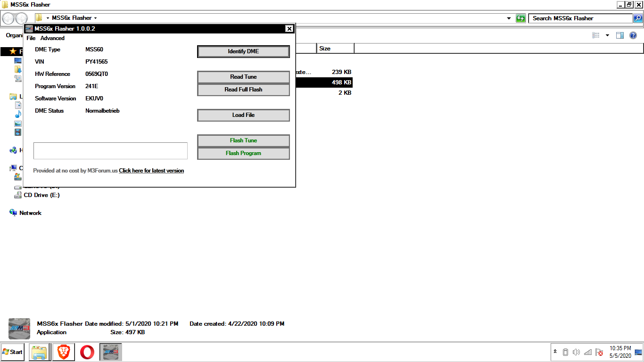Click the Start button
This screenshot has width=644, height=362.
[x=13, y=352]
